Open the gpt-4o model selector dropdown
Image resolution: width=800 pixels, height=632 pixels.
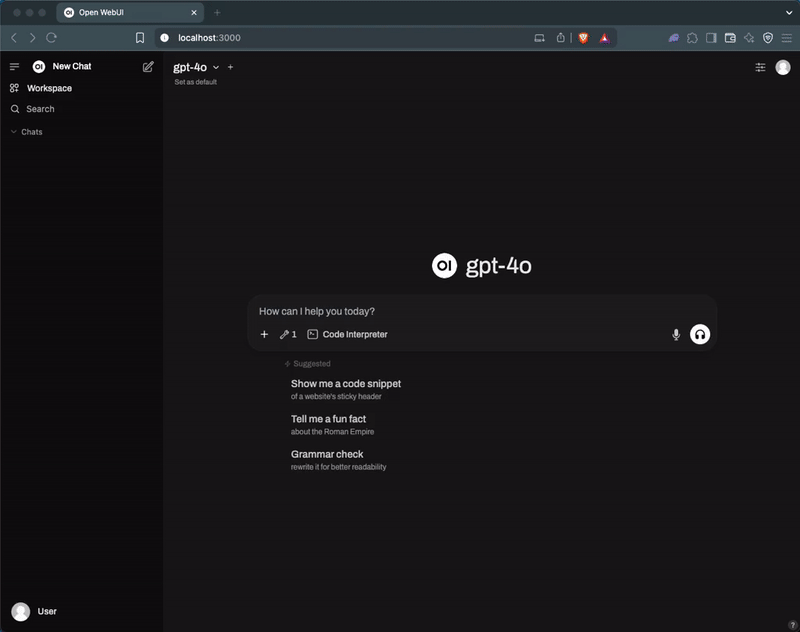(196, 67)
